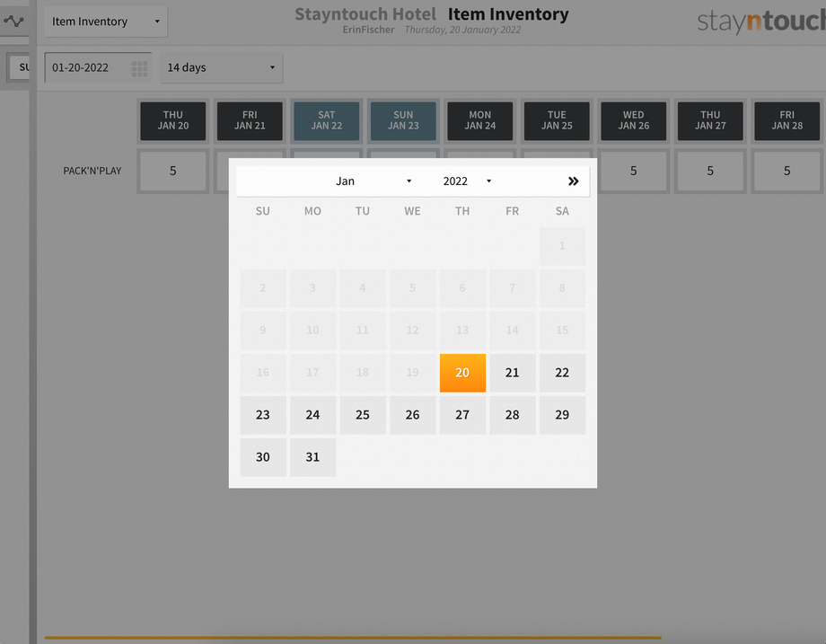
Task: Choose date 23 in the calendar
Action: (x=263, y=415)
